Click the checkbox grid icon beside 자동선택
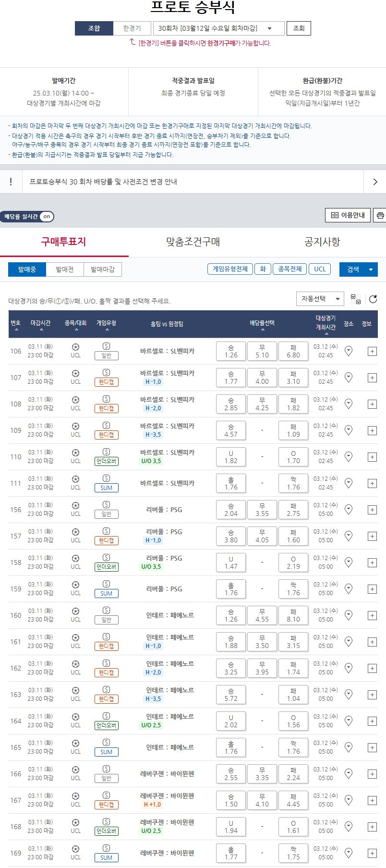 point(356,299)
